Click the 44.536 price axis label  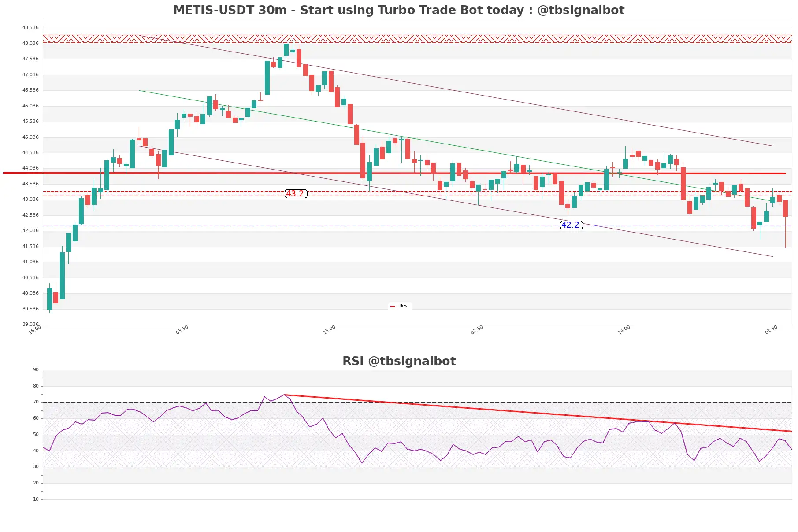click(30, 152)
